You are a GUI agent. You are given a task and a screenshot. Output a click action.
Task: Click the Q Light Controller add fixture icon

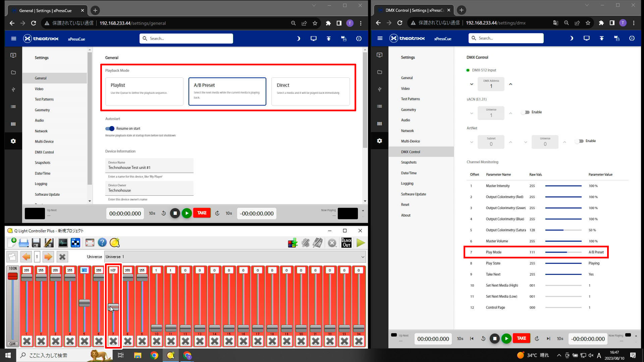[292, 242]
